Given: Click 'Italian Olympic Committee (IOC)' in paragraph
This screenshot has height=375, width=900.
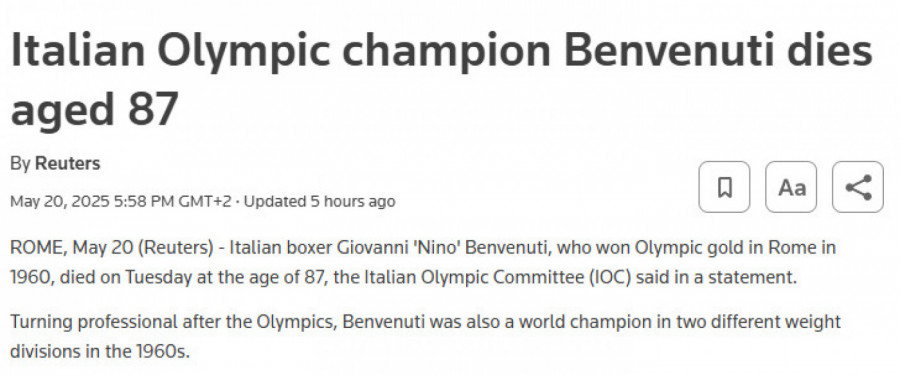Looking at the screenshot, I should [498, 277].
